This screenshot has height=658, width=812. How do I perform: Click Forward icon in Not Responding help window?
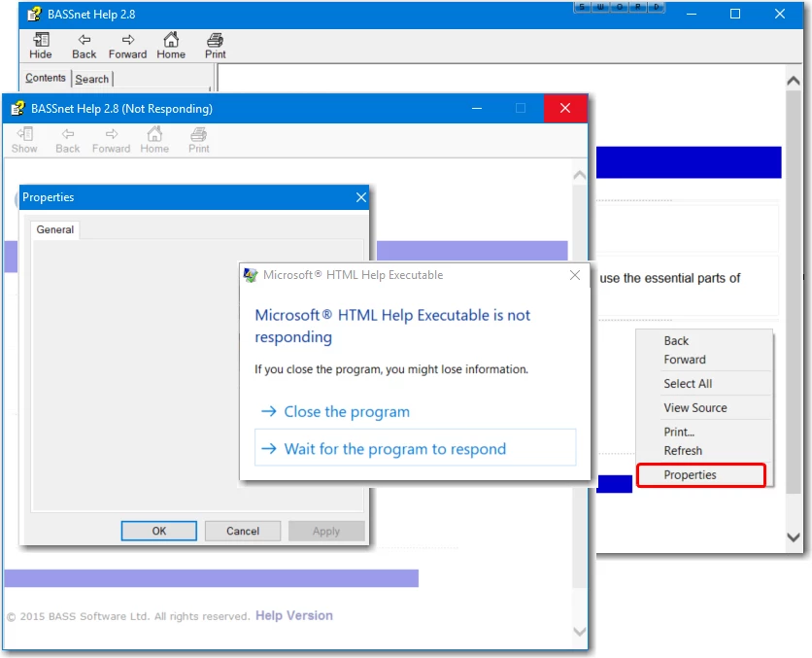[x=112, y=134]
